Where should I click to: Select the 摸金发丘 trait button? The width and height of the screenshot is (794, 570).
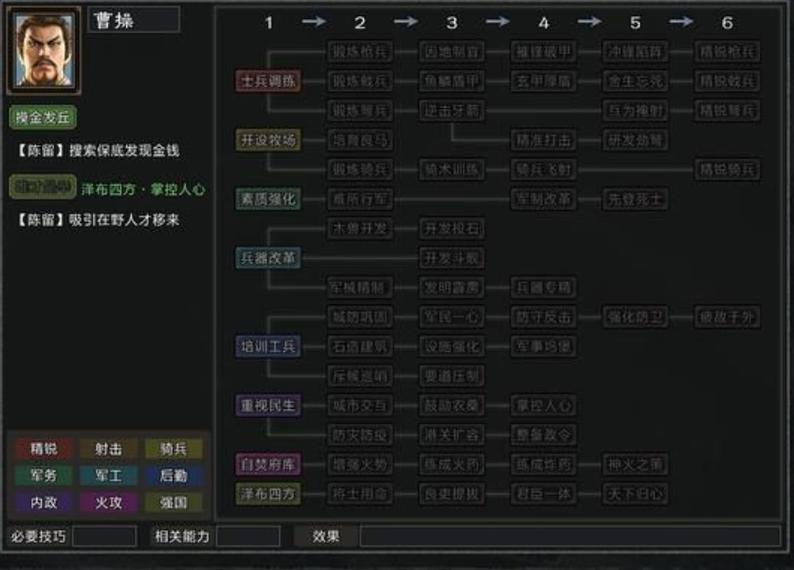click(x=43, y=117)
